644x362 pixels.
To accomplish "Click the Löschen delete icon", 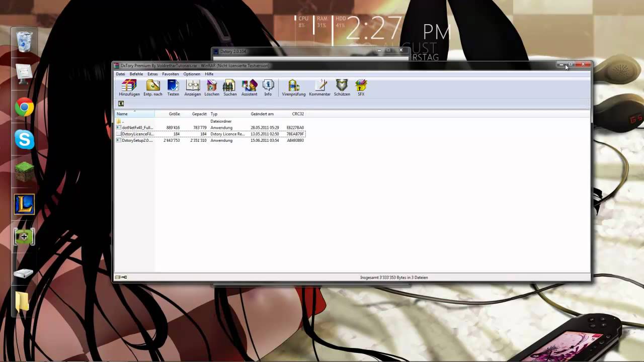I will pyautogui.click(x=212, y=87).
